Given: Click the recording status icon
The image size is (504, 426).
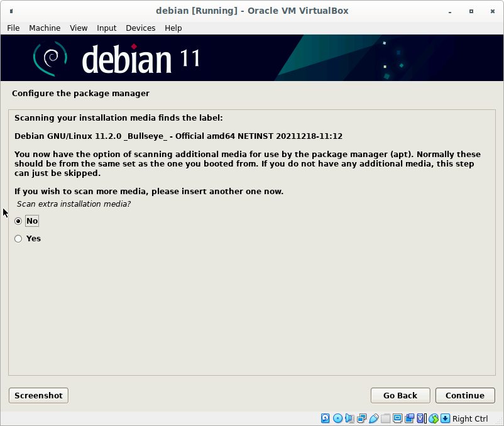Looking at the screenshot, I should 409,418.
